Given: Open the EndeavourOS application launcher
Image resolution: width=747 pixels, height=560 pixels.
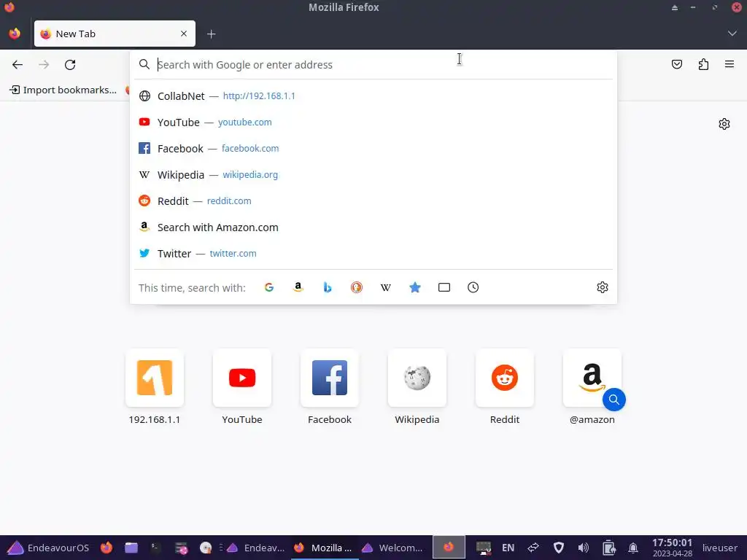Looking at the screenshot, I should coord(48,548).
